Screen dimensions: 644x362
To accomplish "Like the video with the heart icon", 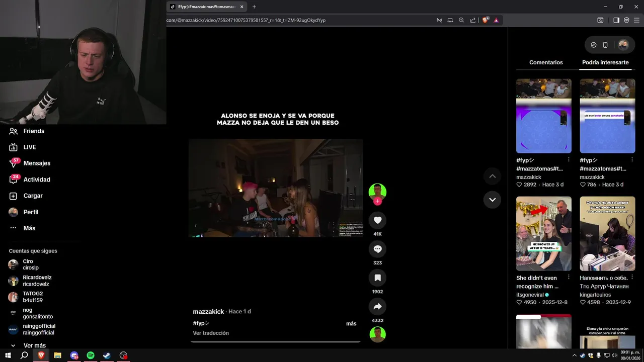I will [378, 220].
